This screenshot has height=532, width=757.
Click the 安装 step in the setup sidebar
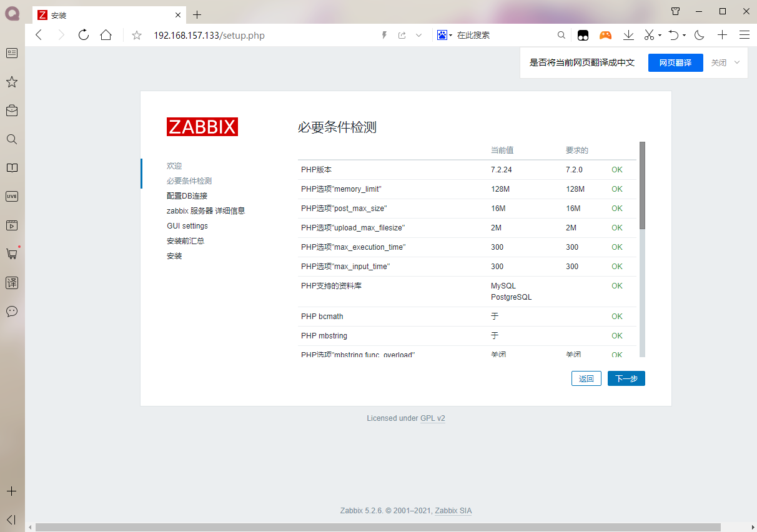coord(174,256)
